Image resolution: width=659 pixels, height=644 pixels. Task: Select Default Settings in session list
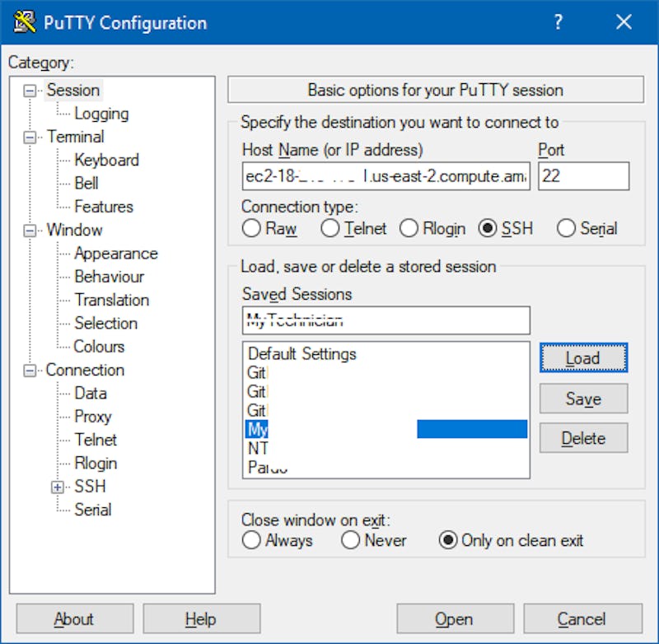(x=302, y=354)
